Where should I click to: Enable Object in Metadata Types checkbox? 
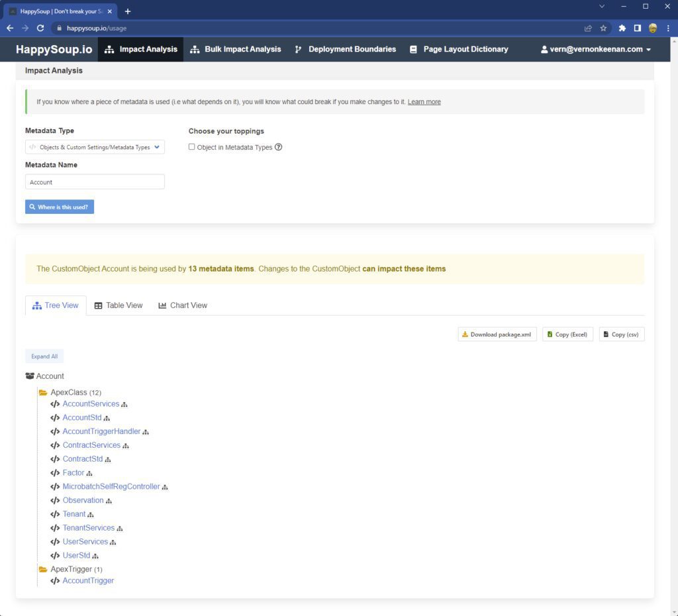click(191, 146)
